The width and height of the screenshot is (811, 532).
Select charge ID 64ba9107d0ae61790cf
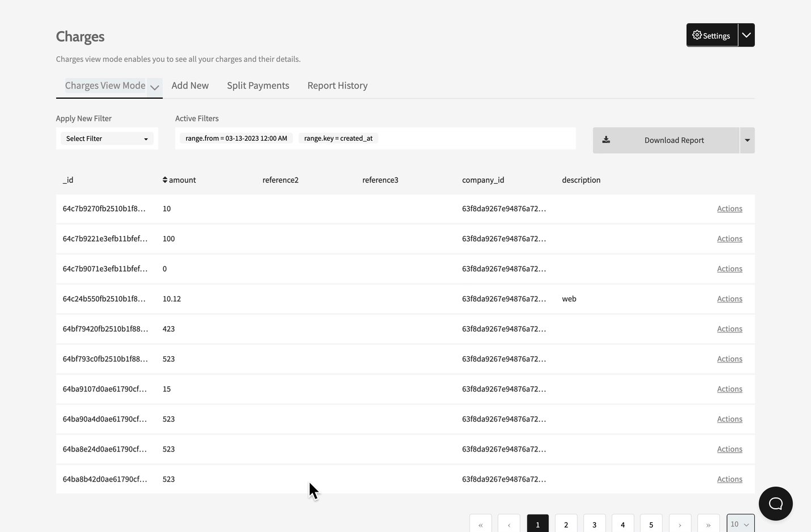tap(105, 389)
